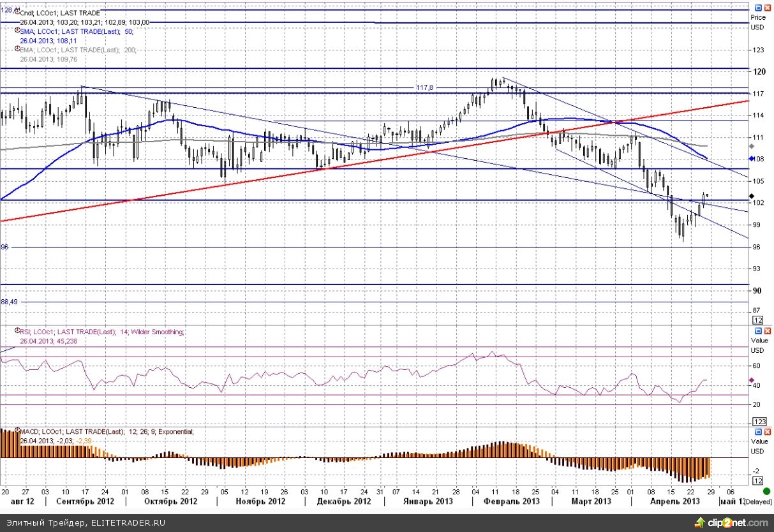Click the .123 precision box on RSI axis
Image resolution: width=774 pixels, height=532 pixels.
tap(759, 422)
